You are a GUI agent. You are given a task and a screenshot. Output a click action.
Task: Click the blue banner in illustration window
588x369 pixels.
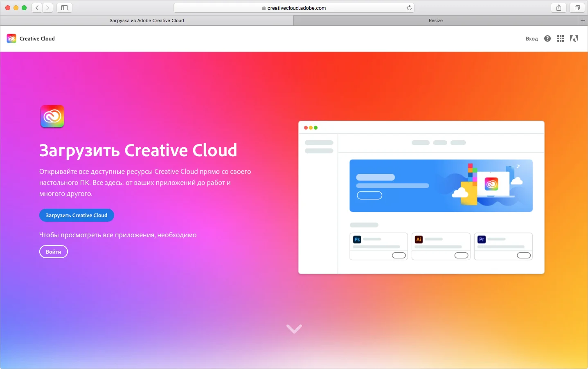(441, 186)
